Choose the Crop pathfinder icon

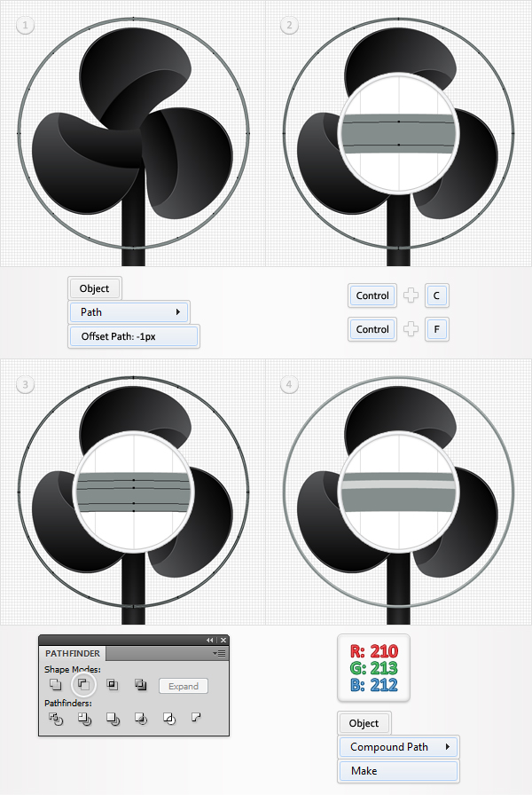pos(141,719)
